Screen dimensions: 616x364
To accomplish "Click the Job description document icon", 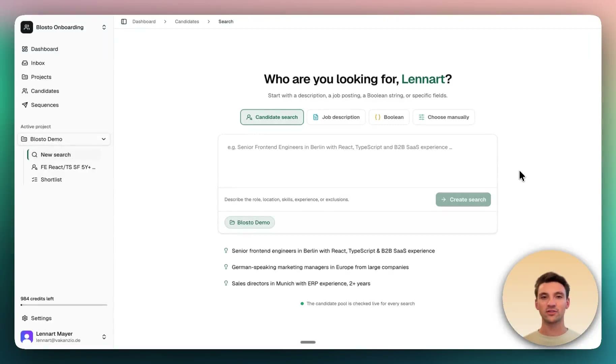I will (x=316, y=117).
